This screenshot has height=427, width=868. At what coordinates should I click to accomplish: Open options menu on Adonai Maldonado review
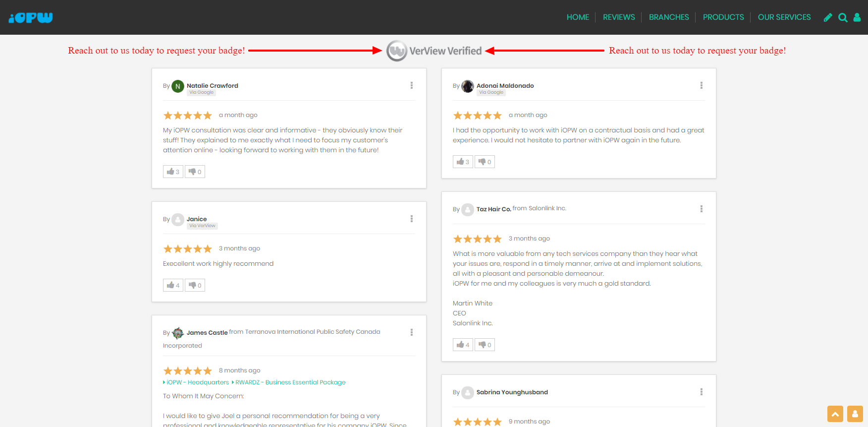pyautogui.click(x=702, y=85)
